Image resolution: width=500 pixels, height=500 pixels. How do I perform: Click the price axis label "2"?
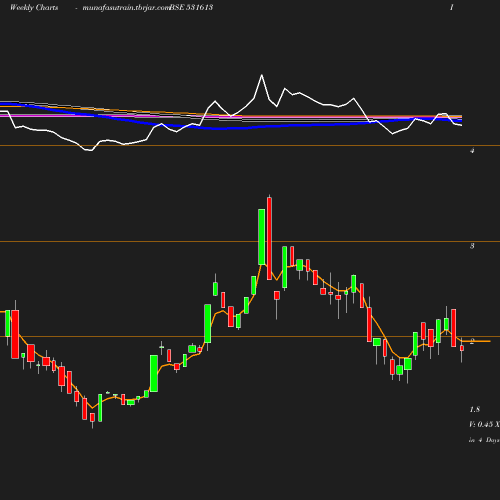[x=472, y=342]
